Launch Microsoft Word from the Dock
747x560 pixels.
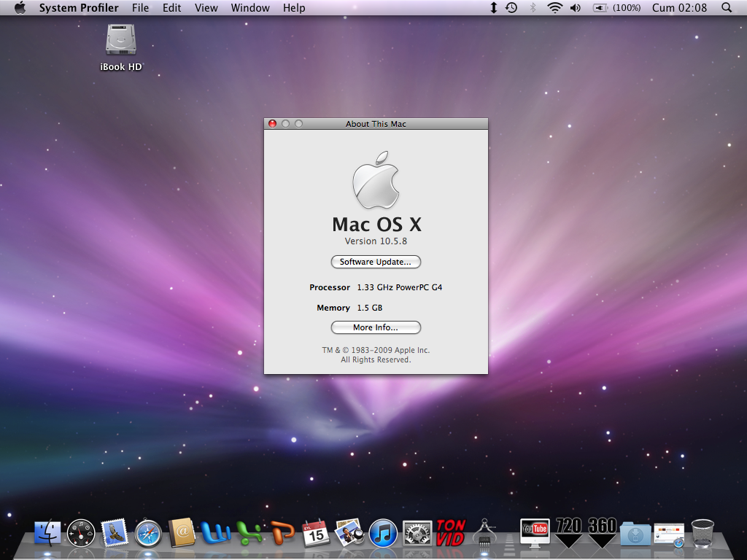click(215, 533)
